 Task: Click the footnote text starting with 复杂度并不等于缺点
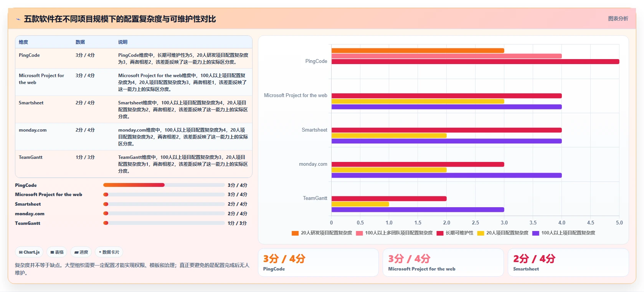point(132,269)
